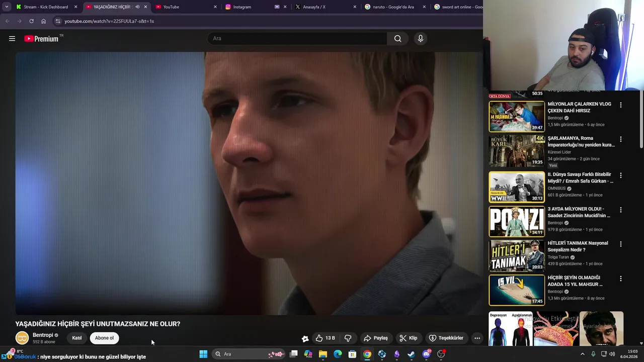Click the Tolga Turan channel name

point(558,257)
